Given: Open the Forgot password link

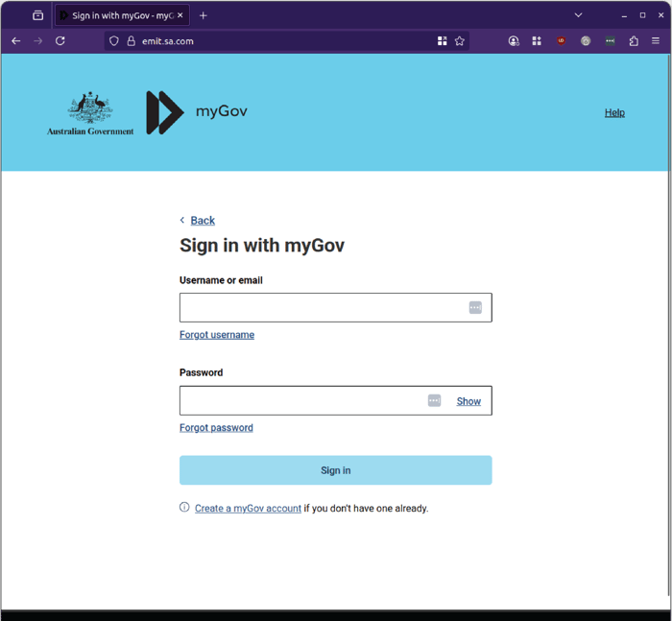Looking at the screenshot, I should point(216,428).
